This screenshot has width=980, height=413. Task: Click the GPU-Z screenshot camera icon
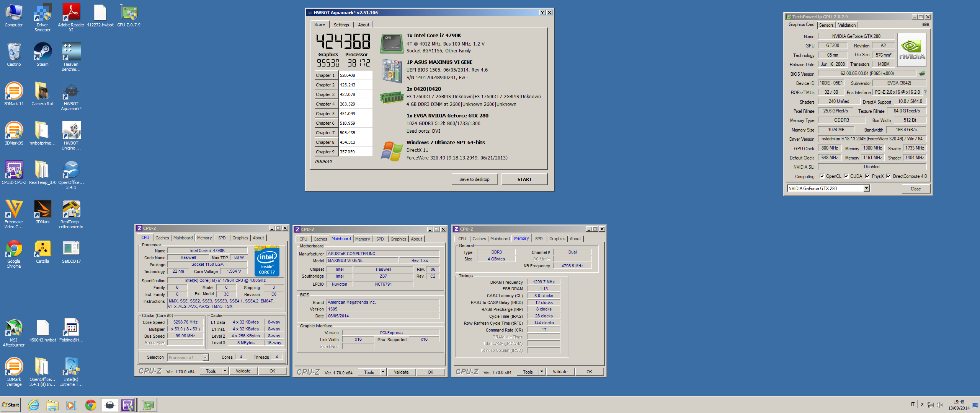click(x=925, y=24)
